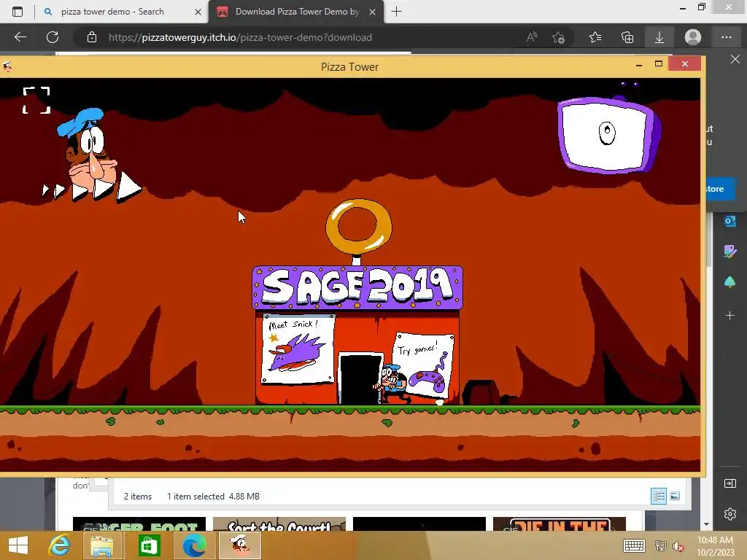This screenshot has height=560, width=747.
Task: Click '1 item selected 4.88 MB' status text
Action: click(x=213, y=496)
